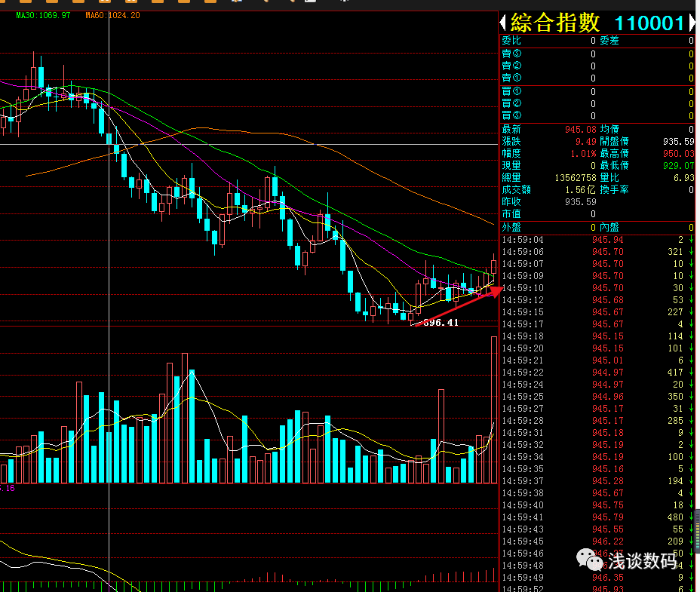Click the 最高價 value 950.03
700x592 pixels.
tap(679, 154)
